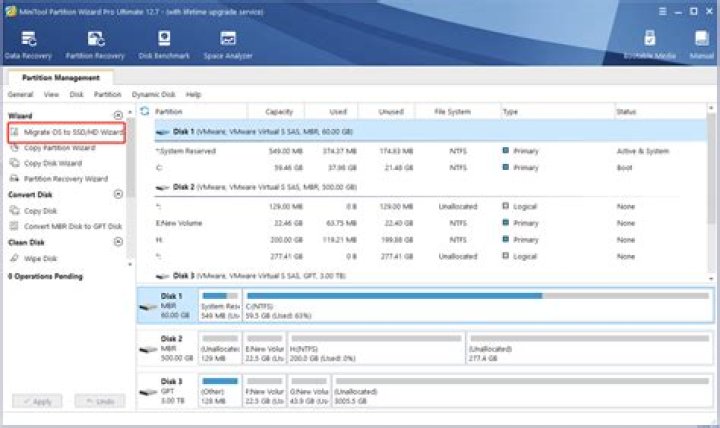Select the C: partition row
720x428 pixels.
431,168
